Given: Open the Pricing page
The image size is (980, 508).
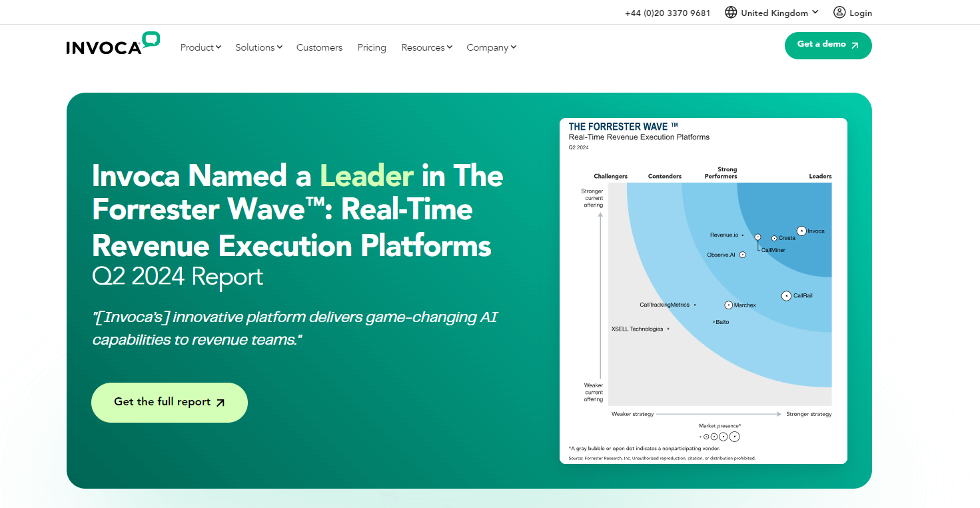Looking at the screenshot, I should pyautogui.click(x=372, y=47).
